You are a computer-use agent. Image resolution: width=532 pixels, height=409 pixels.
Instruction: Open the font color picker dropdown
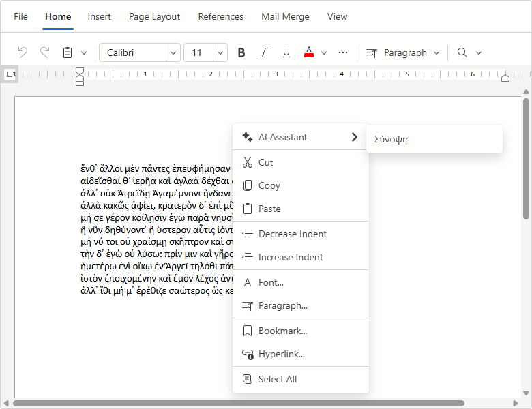click(324, 53)
